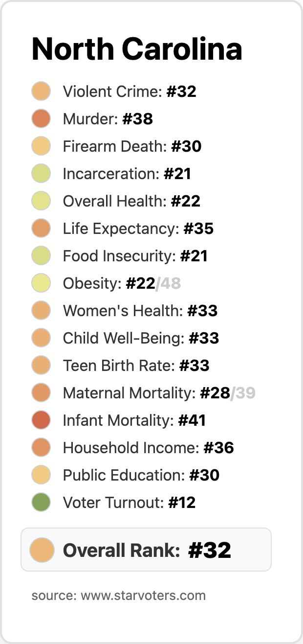Viewport: 303px width, 644px height.
Task: Select the Incarceration indicator circle
Action: tap(42, 174)
